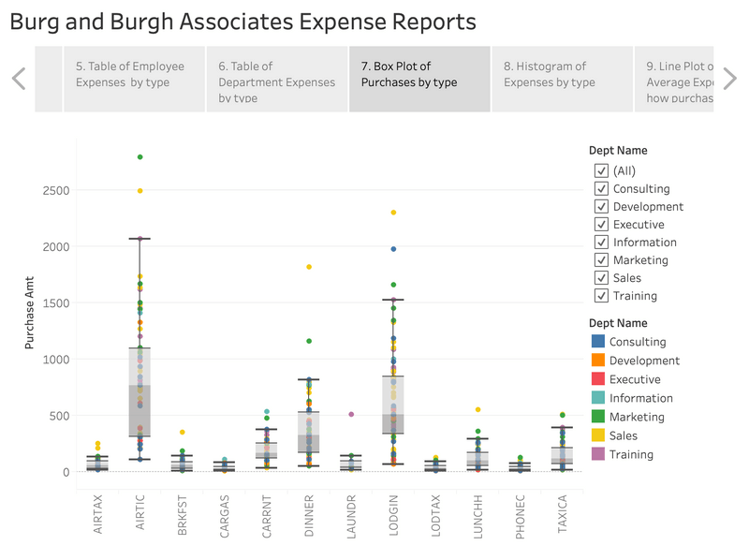This screenshot has width=749, height=560.
Task: Click the yellow AIRTIC outlier near 2500
Action: (x=140, y=191)
